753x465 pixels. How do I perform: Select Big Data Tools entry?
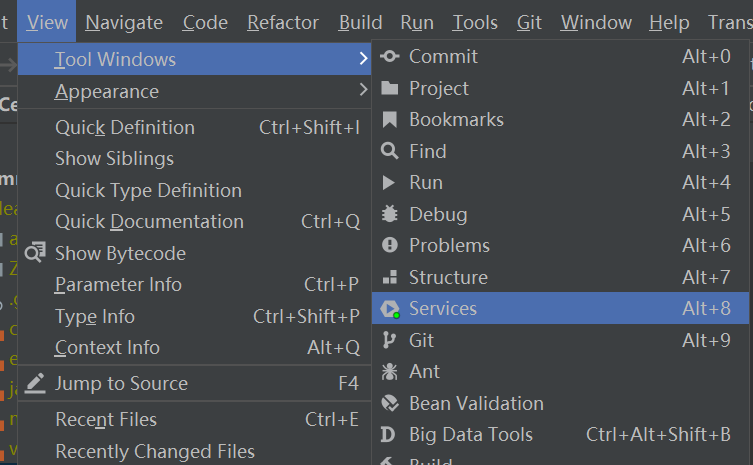tap(470, 435)
